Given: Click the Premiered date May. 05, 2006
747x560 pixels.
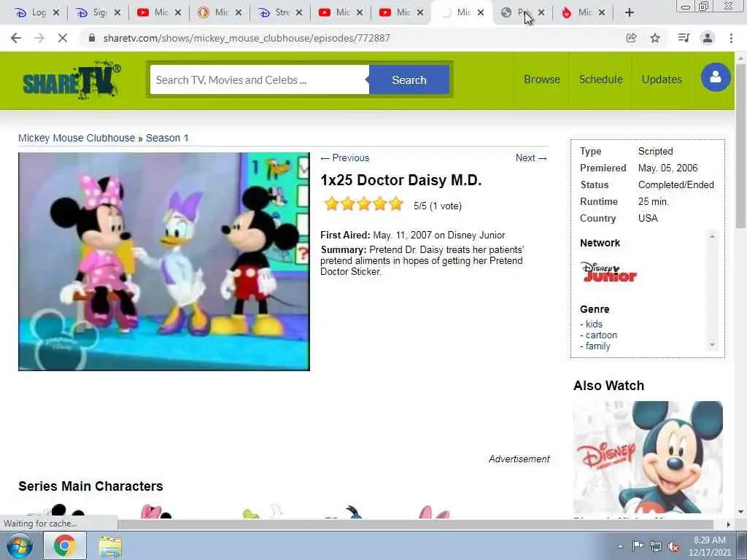Looking at the screenshot, I should (667, 168).
